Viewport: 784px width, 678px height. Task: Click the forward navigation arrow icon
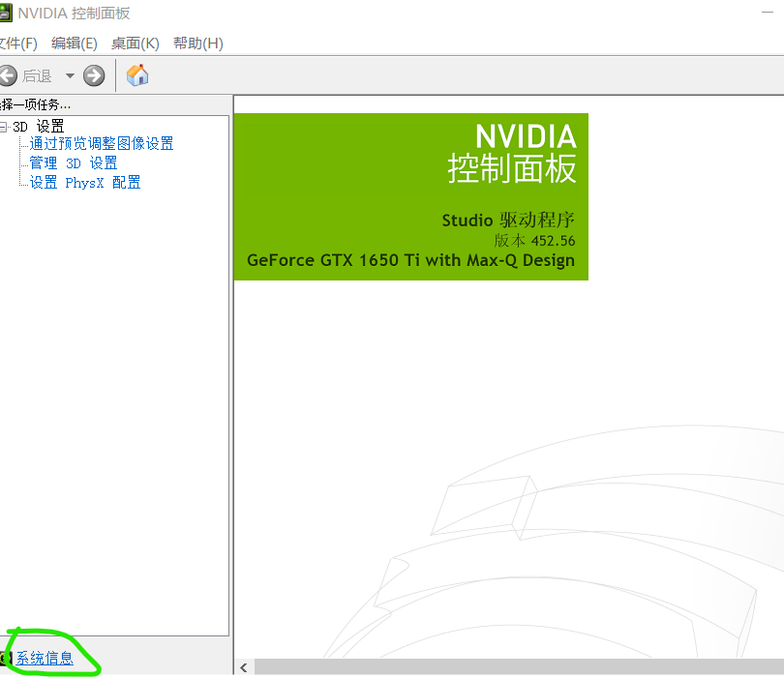93,74
